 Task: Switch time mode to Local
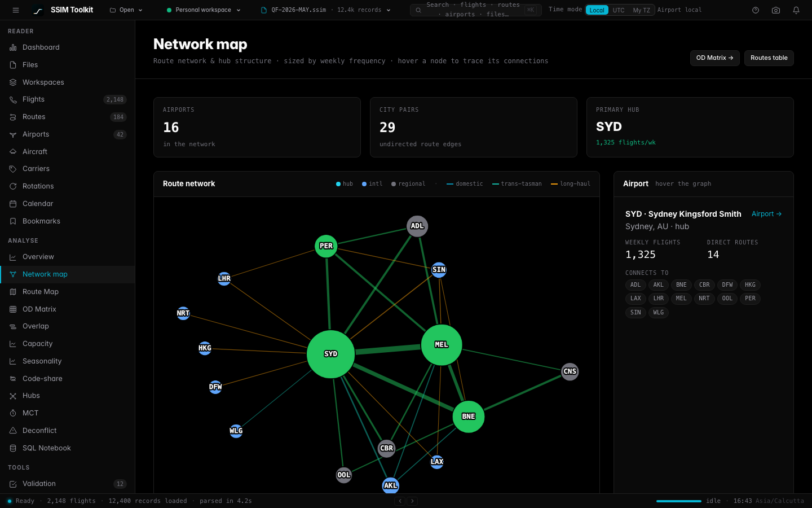[597, 10]
